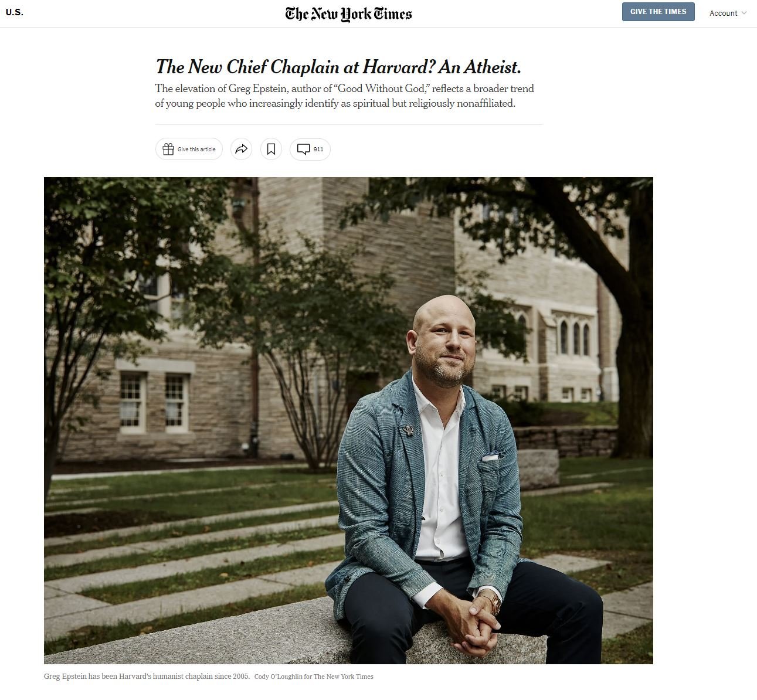The image size is (757, 700).
Task: Click the photo caption about humanist chaplain
Action: (147, 676)
